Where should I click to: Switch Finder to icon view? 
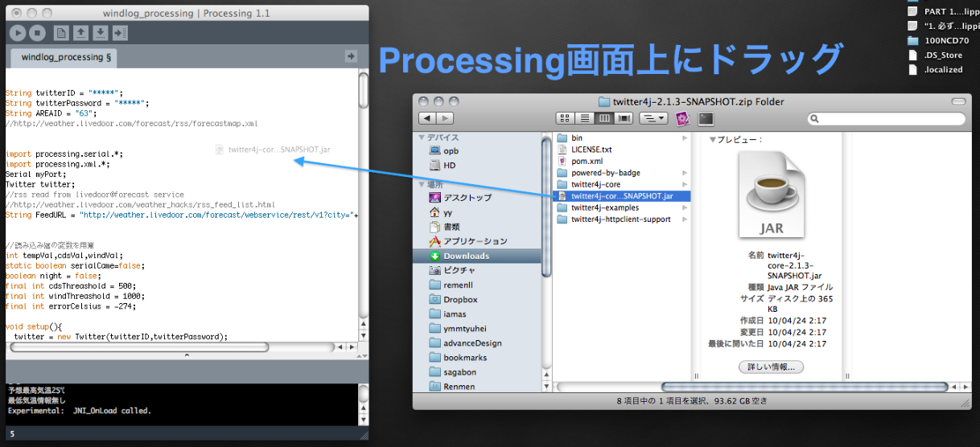(x=565, y=119)
